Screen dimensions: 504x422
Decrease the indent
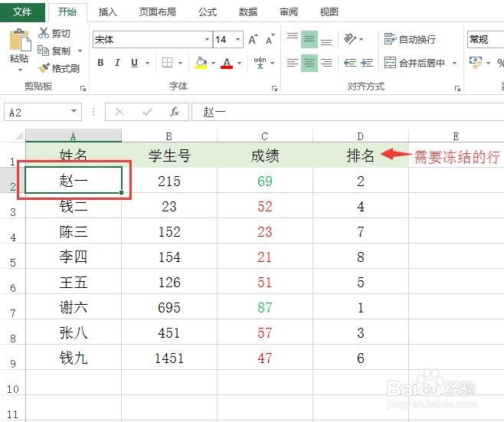click(350, 63)
